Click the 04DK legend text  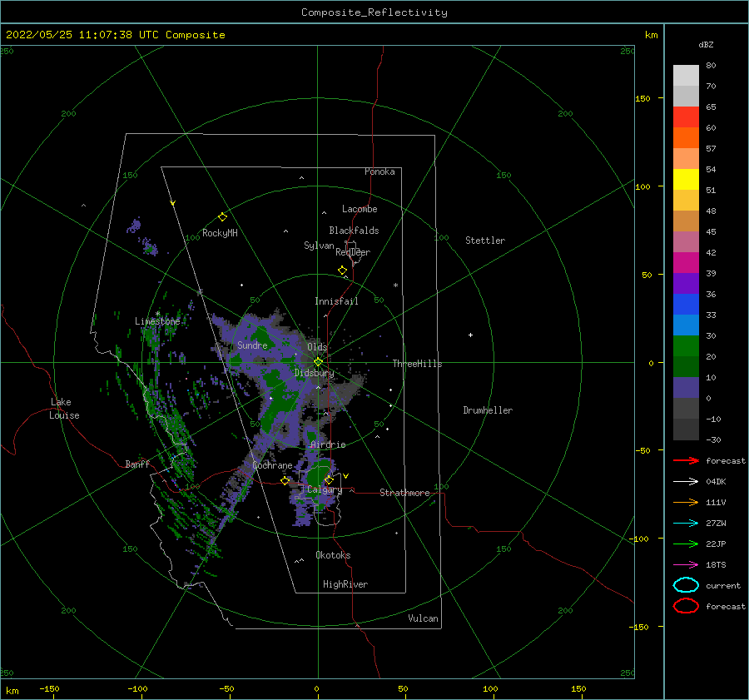click(x=716, y=481)
